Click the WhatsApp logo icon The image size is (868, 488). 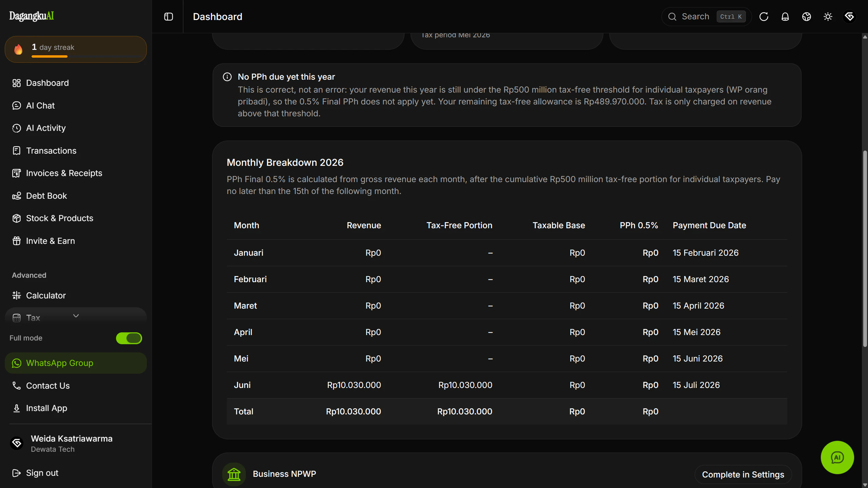17,363
